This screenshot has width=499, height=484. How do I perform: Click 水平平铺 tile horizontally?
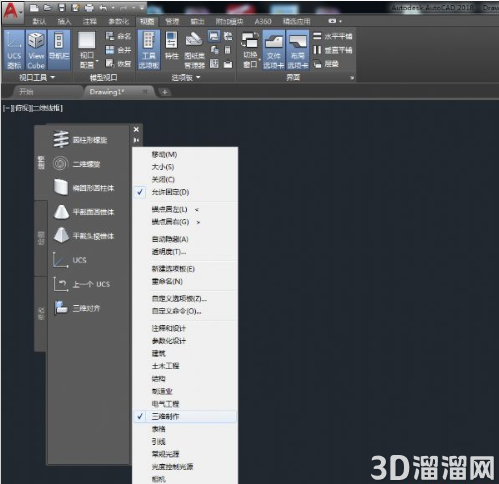[x=332, y=36]
